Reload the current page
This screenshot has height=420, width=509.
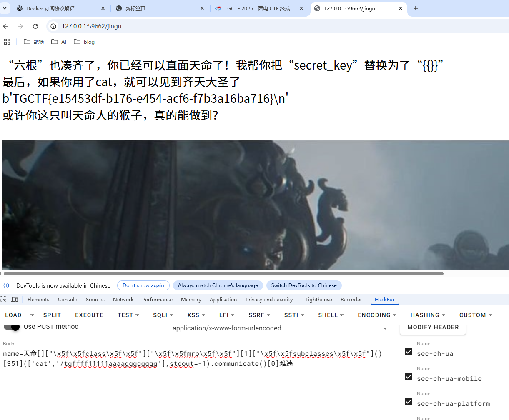tap(35, 26)
